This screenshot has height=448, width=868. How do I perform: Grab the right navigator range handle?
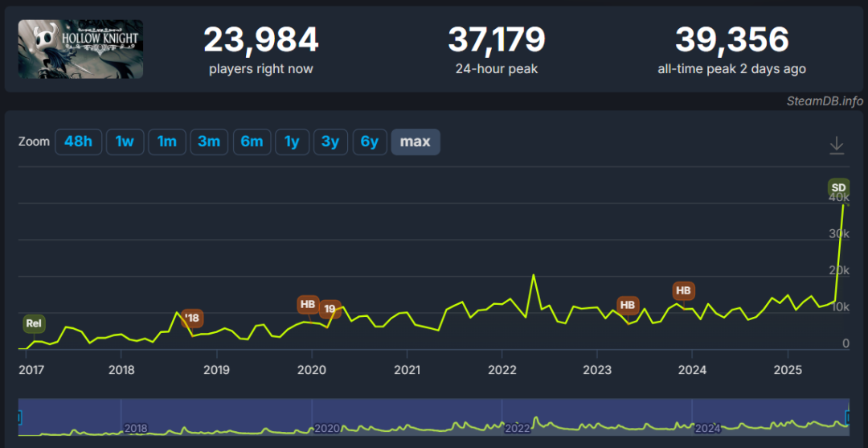pyautogui.click(x=849, y=417)
